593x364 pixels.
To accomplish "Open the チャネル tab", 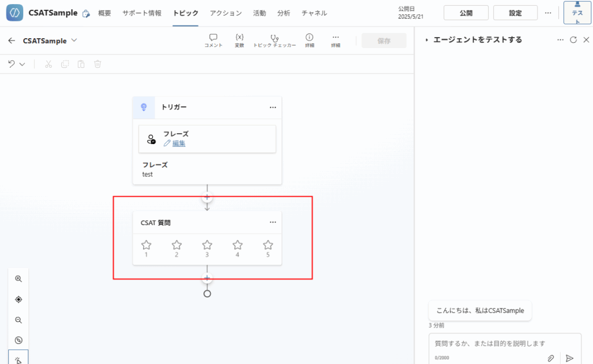I will [314, 13].
